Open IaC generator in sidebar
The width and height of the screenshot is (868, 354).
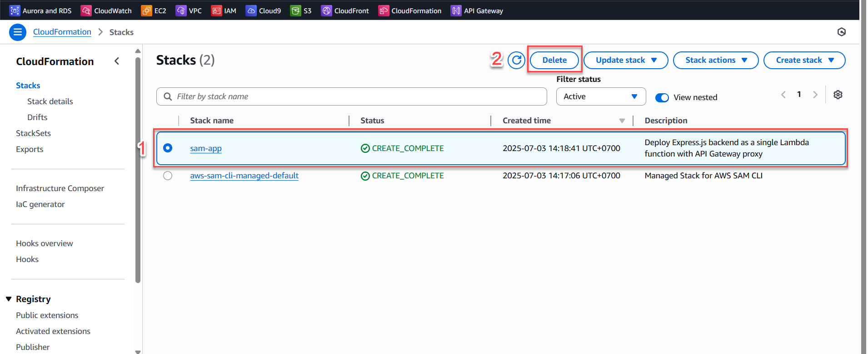click(x=40, y=204)
